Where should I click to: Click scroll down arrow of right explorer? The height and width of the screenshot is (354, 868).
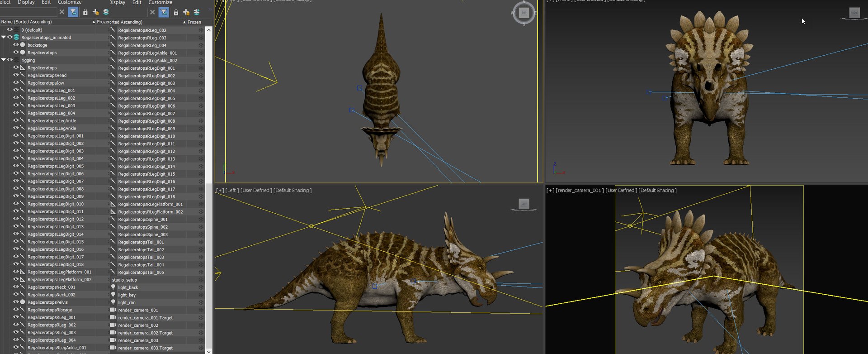(x=208, y=351)
